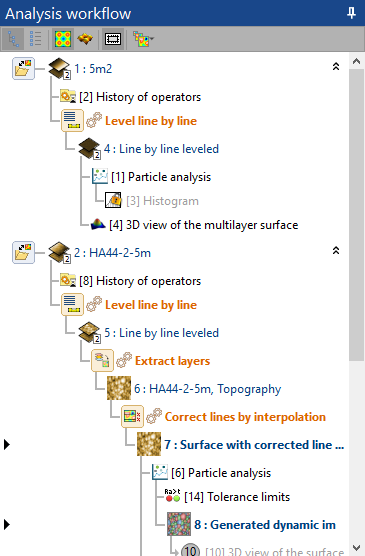Open the Extract layers settings gear

(124, 360)
